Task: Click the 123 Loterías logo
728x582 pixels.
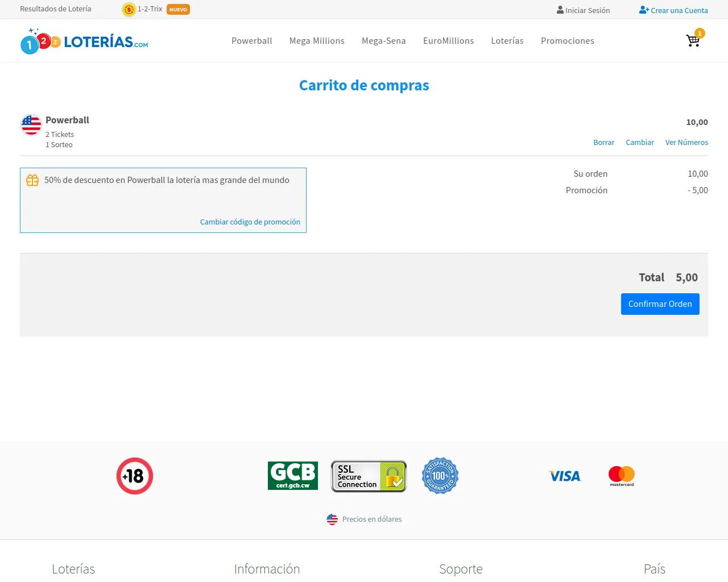Action: pyautogui.click(x=84, y=41)
